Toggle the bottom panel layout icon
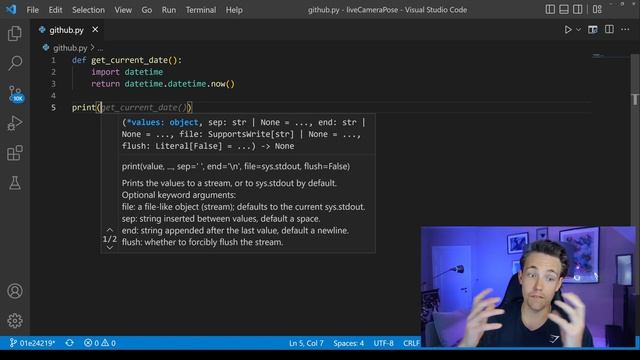The image size is (640, 360). coord(564,9)
